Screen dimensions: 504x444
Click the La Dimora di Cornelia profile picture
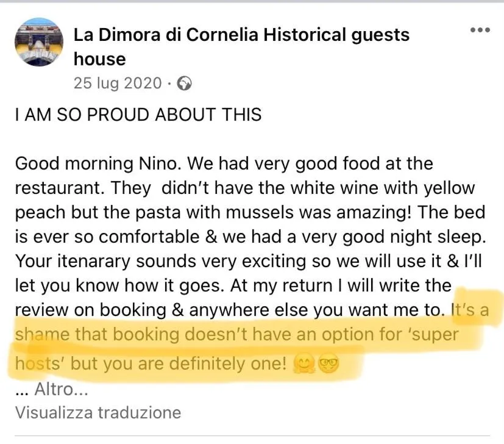pos(38,43)
